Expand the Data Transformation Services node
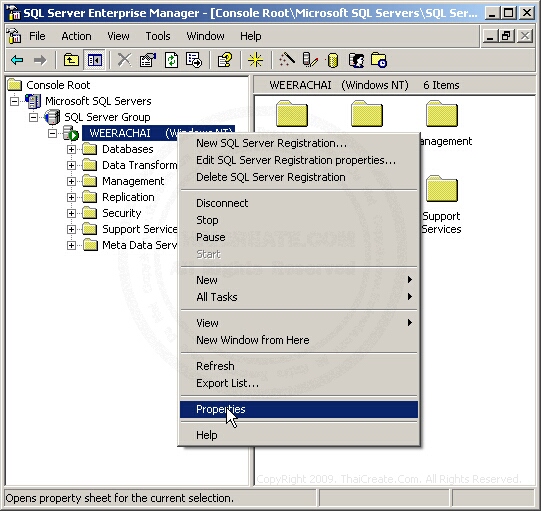This screenshot has height=511, width=541. tap(71, 165)
